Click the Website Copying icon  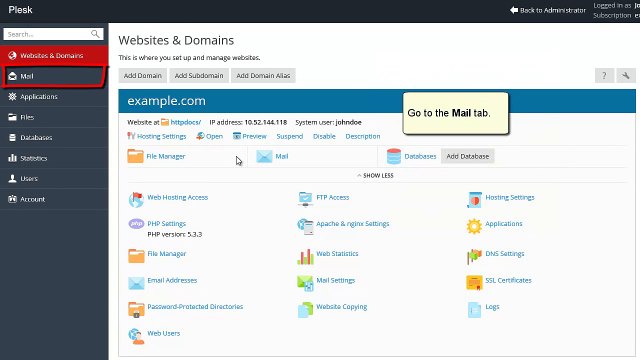click(305, 310)
